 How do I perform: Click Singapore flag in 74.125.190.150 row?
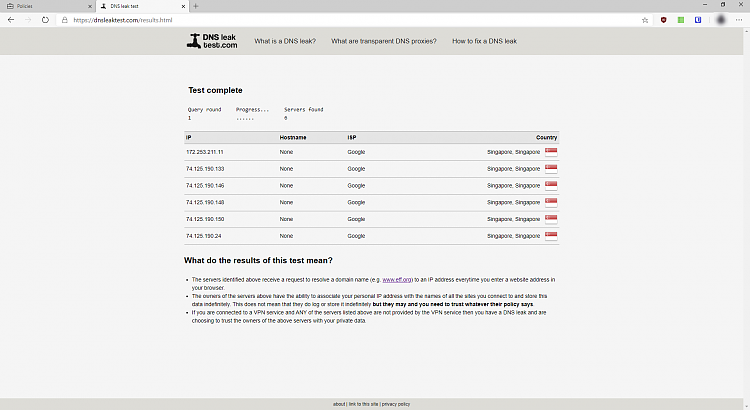[x=551, y=219]
